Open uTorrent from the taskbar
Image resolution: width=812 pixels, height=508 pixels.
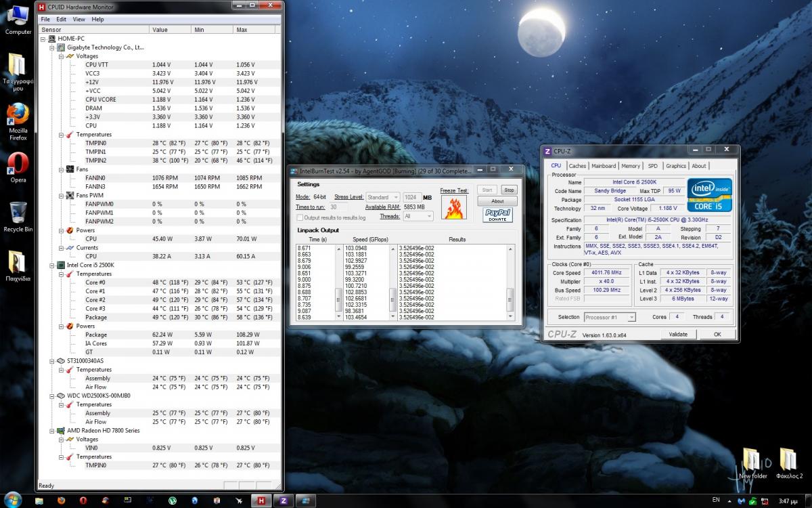click(x=173, y=501)
